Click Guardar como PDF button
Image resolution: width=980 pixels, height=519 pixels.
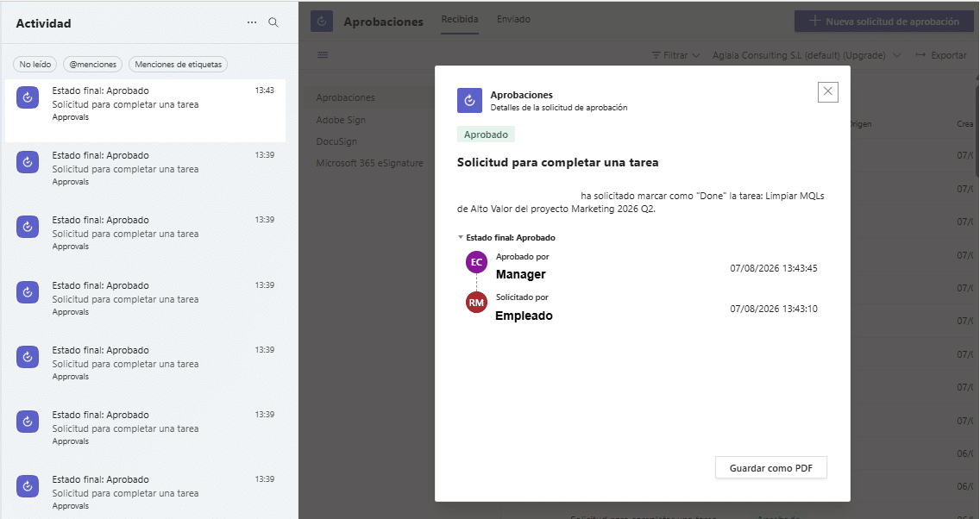[770, 468]
